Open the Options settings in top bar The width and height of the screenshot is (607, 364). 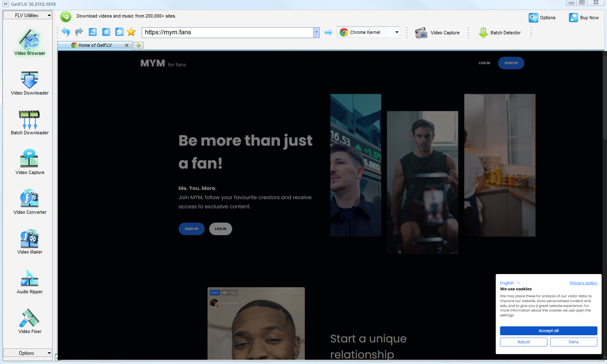[x=542, y=18]
